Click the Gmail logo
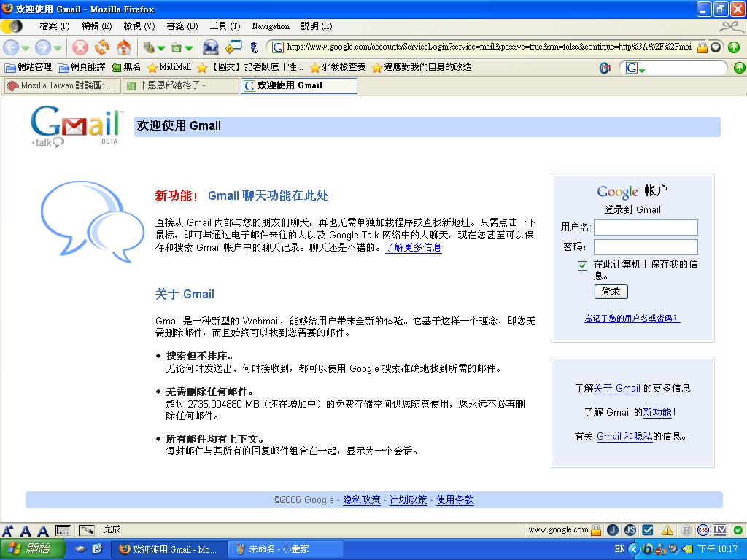 76,125
